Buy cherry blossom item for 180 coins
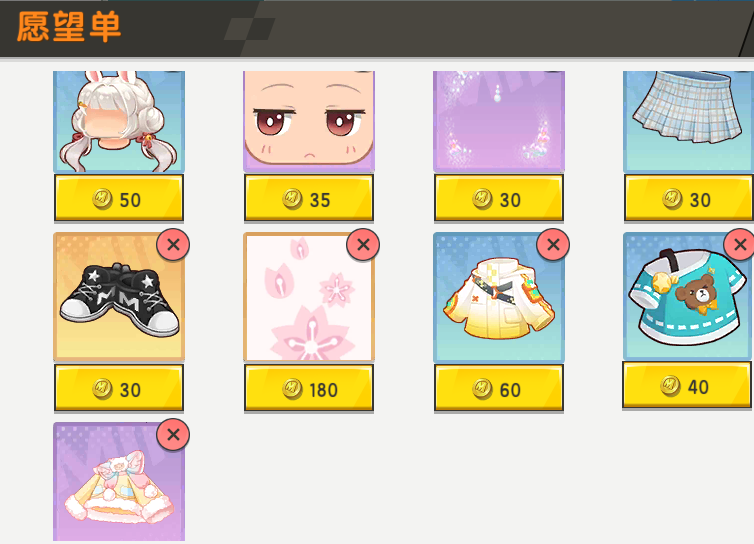754x544 pixels. (x=309, y=388)
